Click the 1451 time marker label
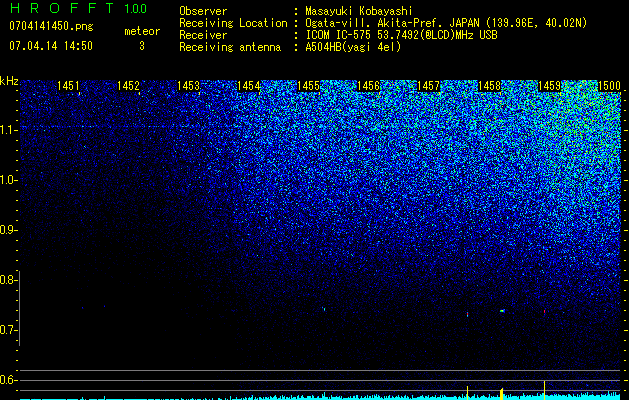This screenshot has width=629, height=400. tap(68, 86)
